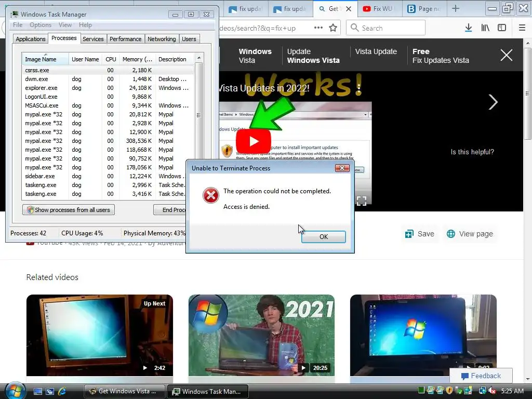Click Show Desktop icon in Quick Launch
This screenshot has width=532, height=399.
(38, 391)
